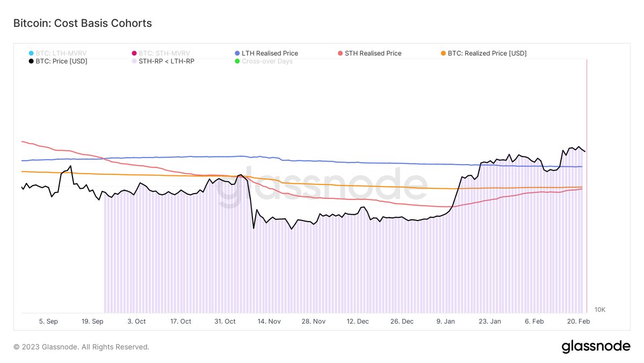The image size is (644, 363).
Task: Select the 14. Nov date on the axis
Action: click(x=269, y=322)
